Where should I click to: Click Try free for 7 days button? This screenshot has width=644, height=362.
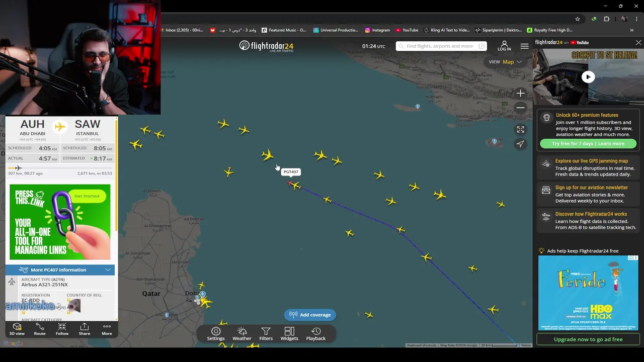coord(588,144)
